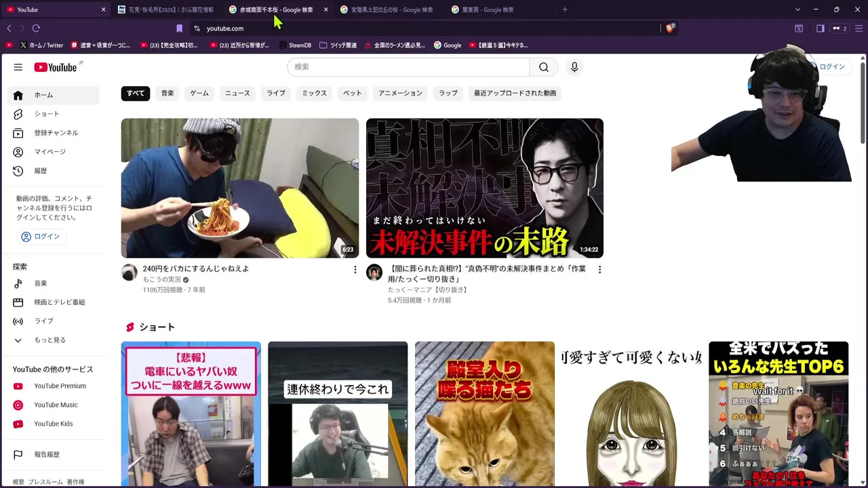Open short 電車にいるヤバい奴

(191, 414)
